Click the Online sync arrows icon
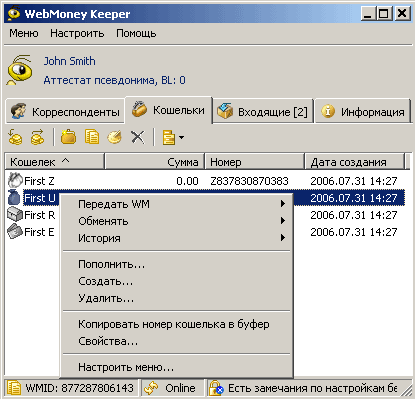The width and height of the screenshot is (415, 399). pyautogui.click(x=151, y=388)
